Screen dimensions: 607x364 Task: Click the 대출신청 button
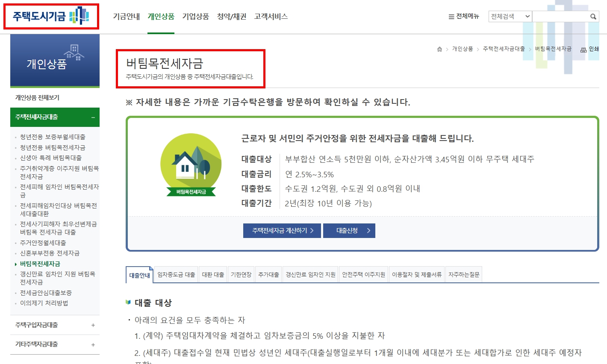coord(349,231)
